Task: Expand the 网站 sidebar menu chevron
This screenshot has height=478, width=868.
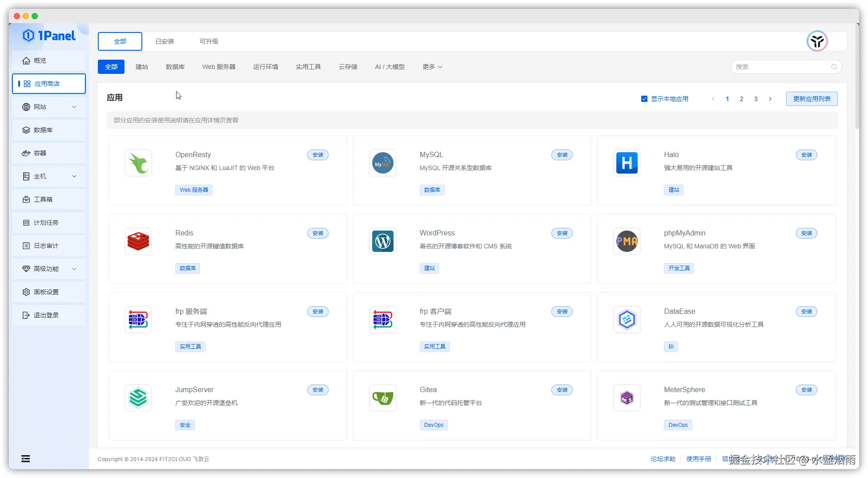Action: (74, 107)
